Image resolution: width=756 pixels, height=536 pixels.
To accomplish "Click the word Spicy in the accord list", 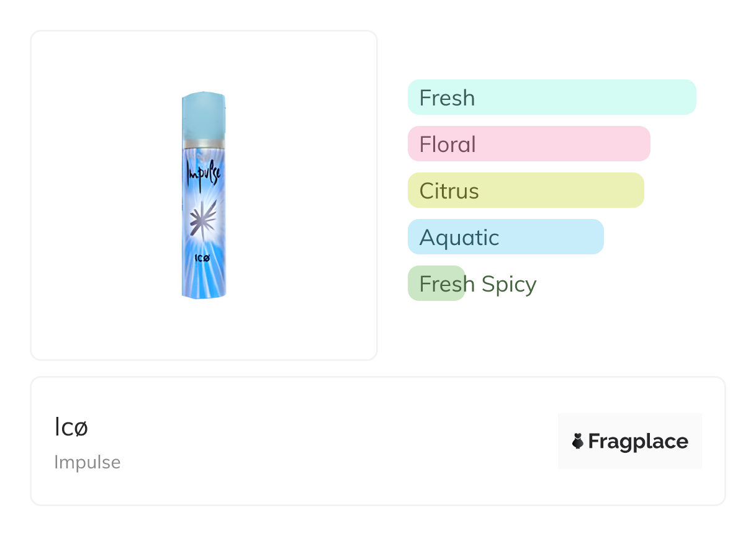I will point(508,284).
